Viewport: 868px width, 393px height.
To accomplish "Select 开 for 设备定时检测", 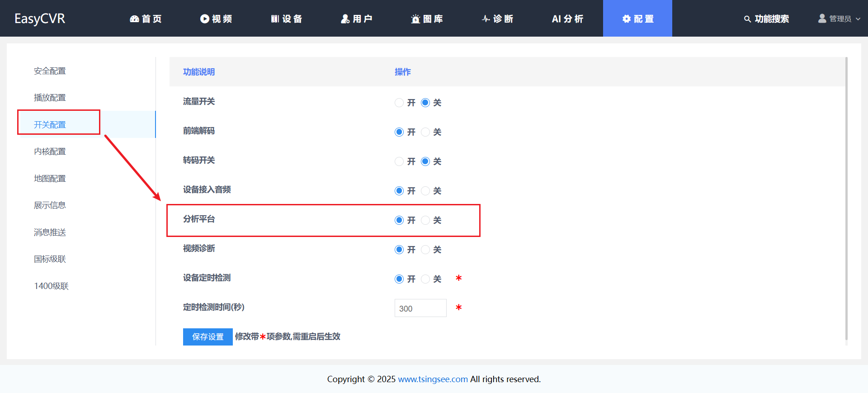I will (399, 279).
